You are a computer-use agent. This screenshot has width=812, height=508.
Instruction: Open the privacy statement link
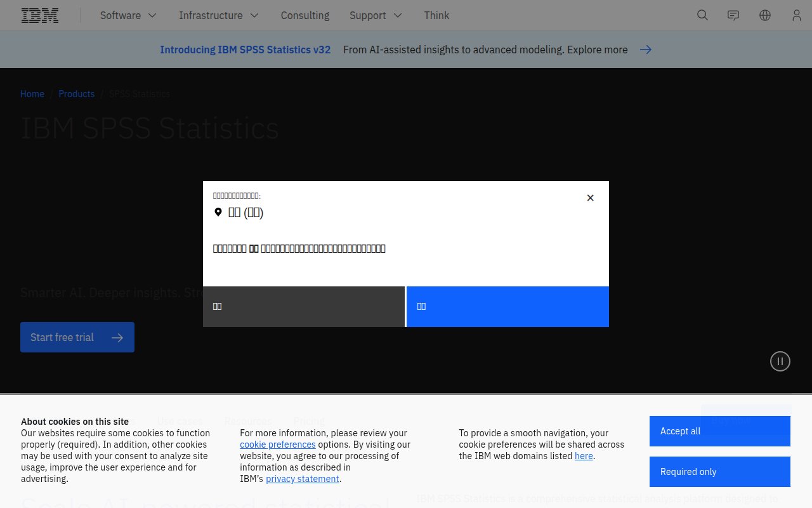click(303, 479)
